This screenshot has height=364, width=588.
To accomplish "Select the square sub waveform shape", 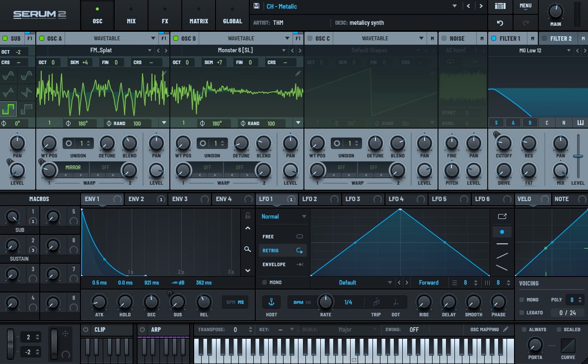I will click(8, 109).
